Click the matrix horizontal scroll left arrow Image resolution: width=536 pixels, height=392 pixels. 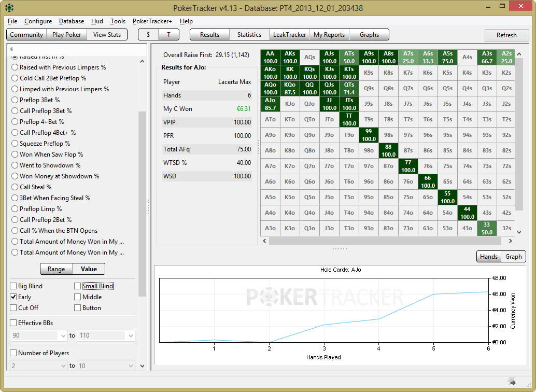pyautogui.click(x=264, y=241)
